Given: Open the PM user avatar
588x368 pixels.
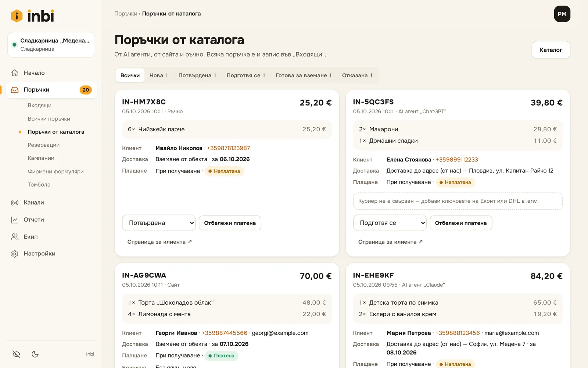Looking at the screenshot, I should [x=562, y=14].
